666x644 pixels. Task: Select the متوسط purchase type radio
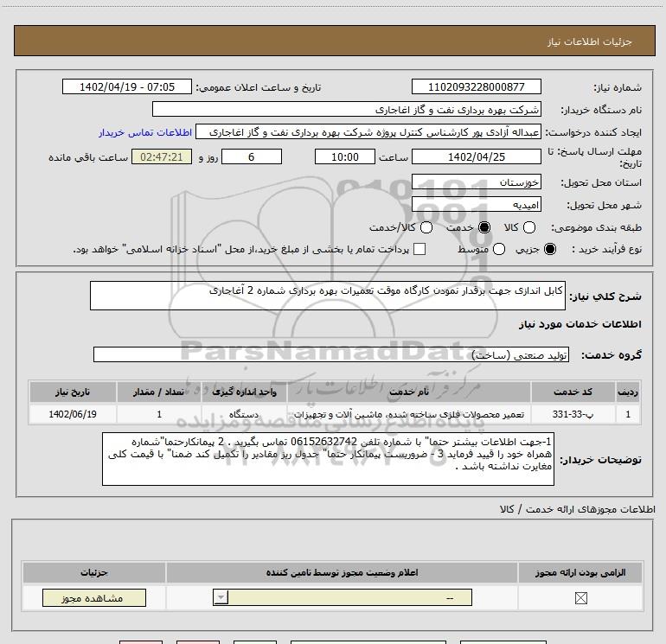pyautogui.click(x=499, y=249)
